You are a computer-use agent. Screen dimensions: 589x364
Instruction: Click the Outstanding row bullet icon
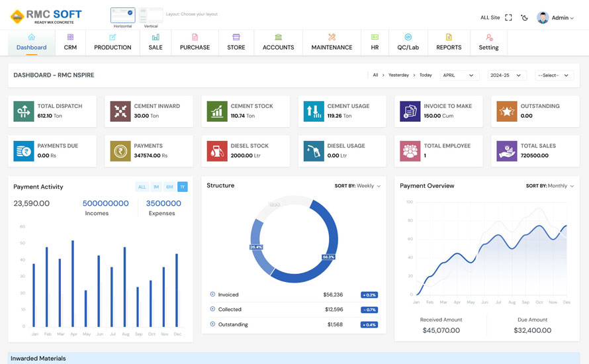click(x=212, y=324)
